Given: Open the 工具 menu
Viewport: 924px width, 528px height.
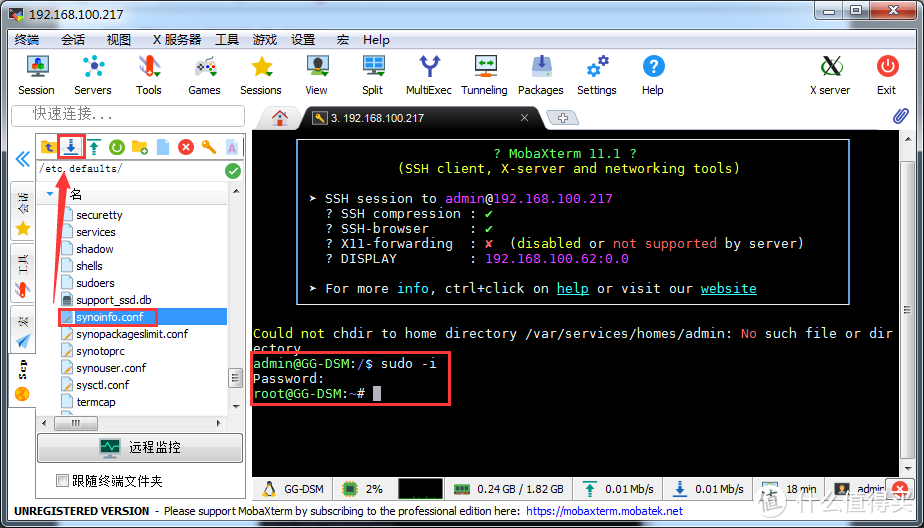Looking at the screenshot, I should click(227, 39).
